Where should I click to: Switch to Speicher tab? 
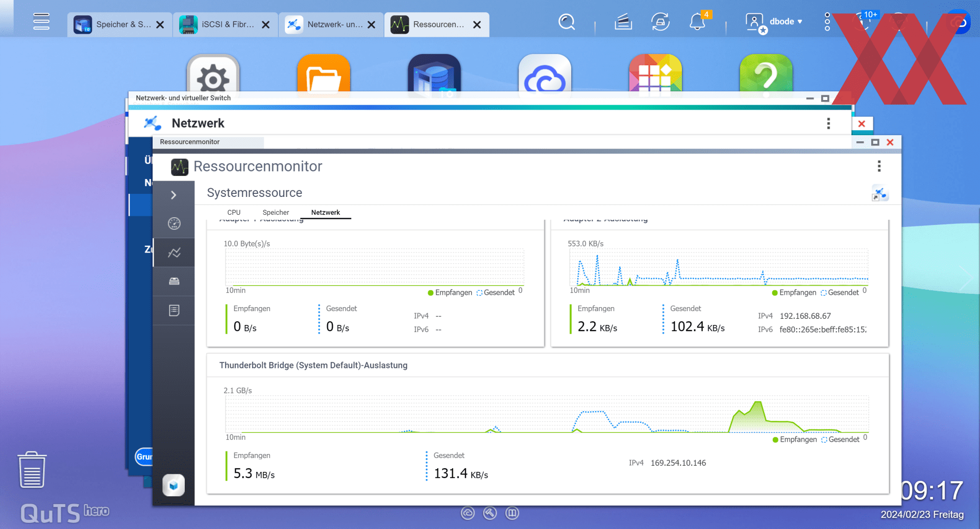point(276,212)
